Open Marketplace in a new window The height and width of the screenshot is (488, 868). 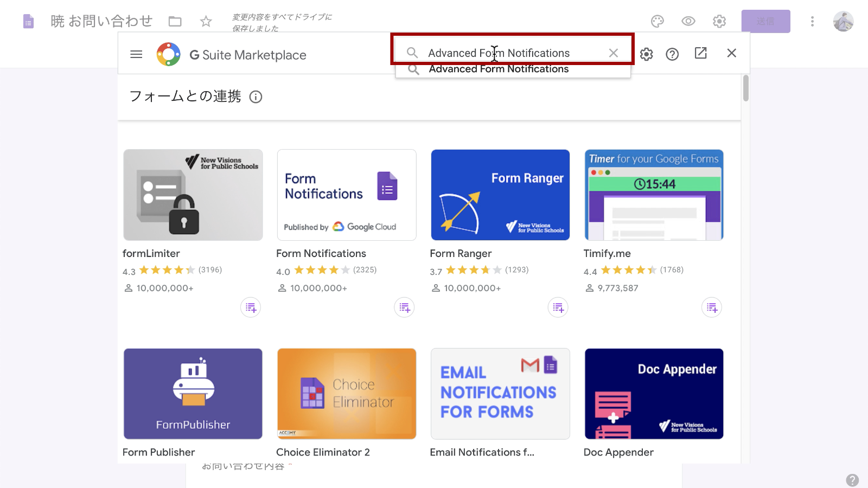click(x=700, y=53)
